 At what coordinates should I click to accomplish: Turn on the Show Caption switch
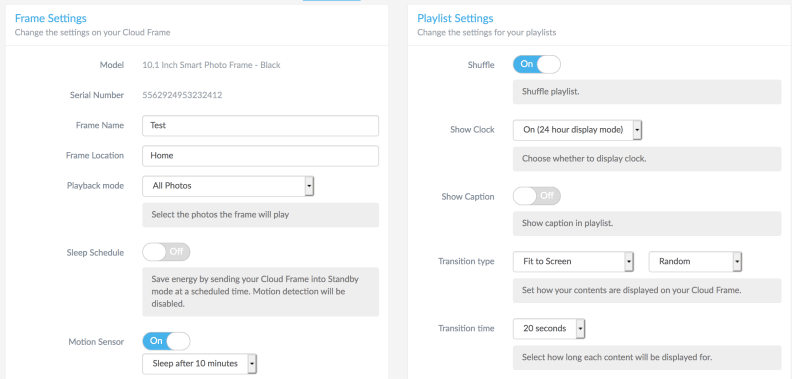coord(536,196)
